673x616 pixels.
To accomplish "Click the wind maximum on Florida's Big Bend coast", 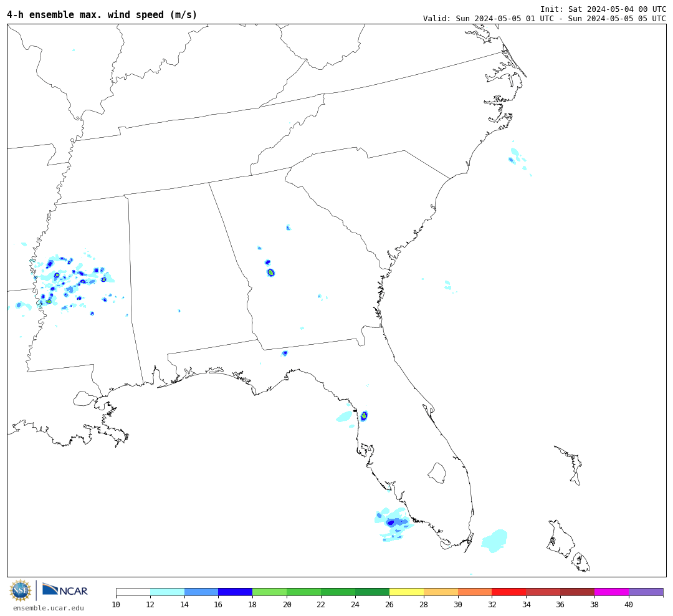I will (364, 416).
